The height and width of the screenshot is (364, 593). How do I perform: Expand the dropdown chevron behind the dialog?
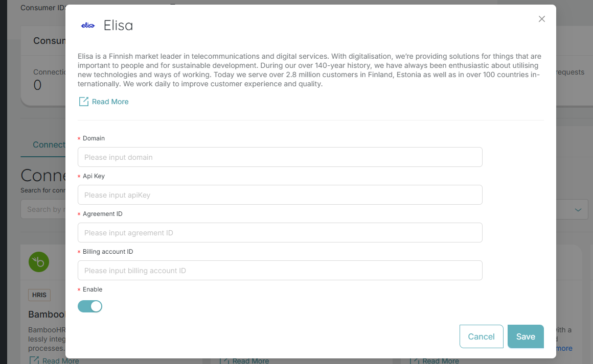coord(578,209)
